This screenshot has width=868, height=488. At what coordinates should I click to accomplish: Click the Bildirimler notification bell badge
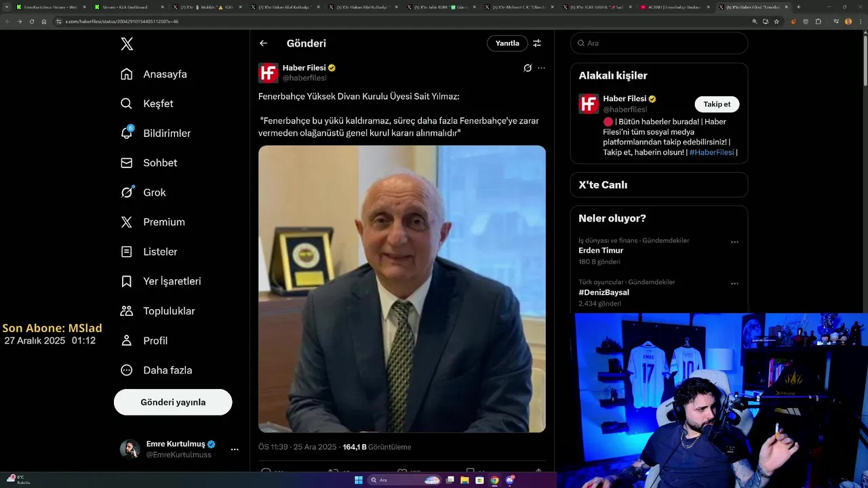131,127
